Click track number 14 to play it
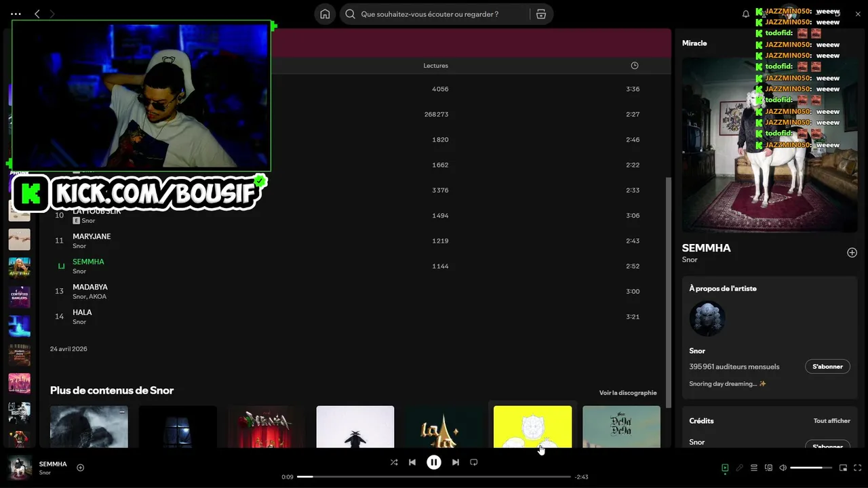Screen dimensions: 868x488 (59, 317)
